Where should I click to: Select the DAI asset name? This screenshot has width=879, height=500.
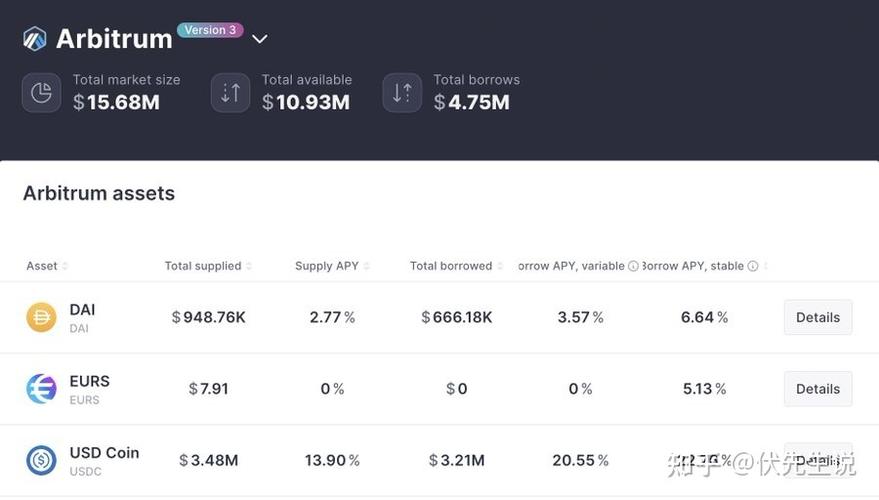82,310
